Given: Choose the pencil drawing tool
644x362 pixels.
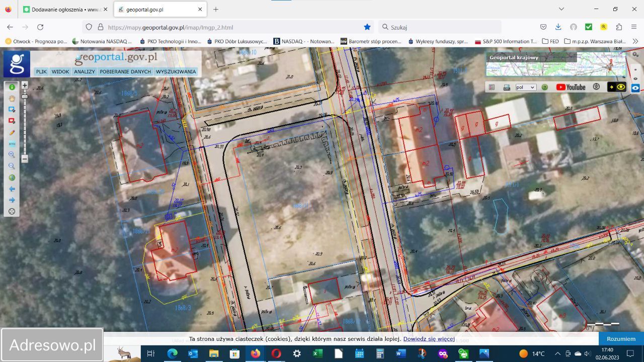Looking at the screenshot, I should 12,133.
